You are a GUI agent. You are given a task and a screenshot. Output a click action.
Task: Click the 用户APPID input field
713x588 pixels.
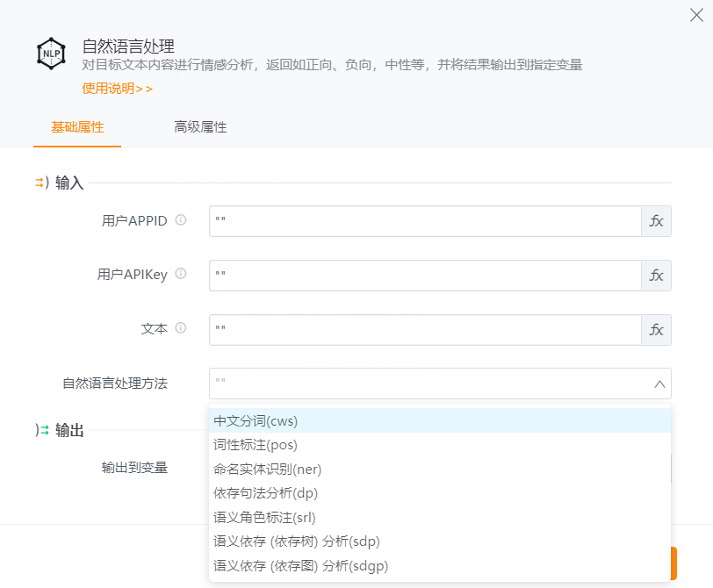[425, 221]
